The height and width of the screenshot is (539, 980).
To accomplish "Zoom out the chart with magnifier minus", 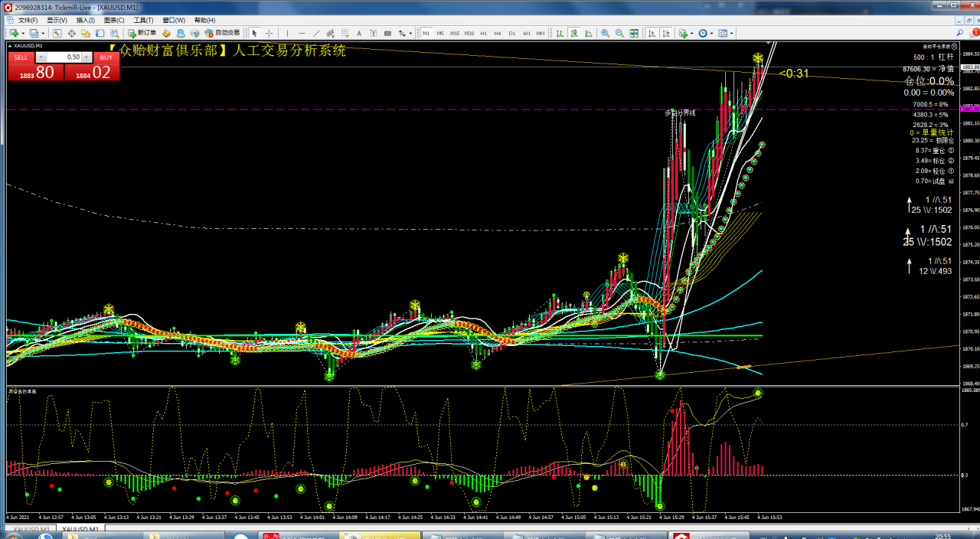I will (619, 33).
